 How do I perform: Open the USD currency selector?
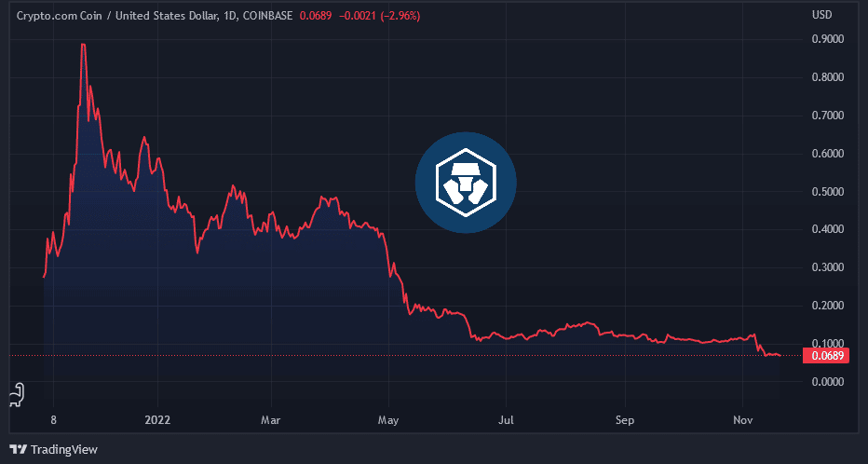point(821,15)
